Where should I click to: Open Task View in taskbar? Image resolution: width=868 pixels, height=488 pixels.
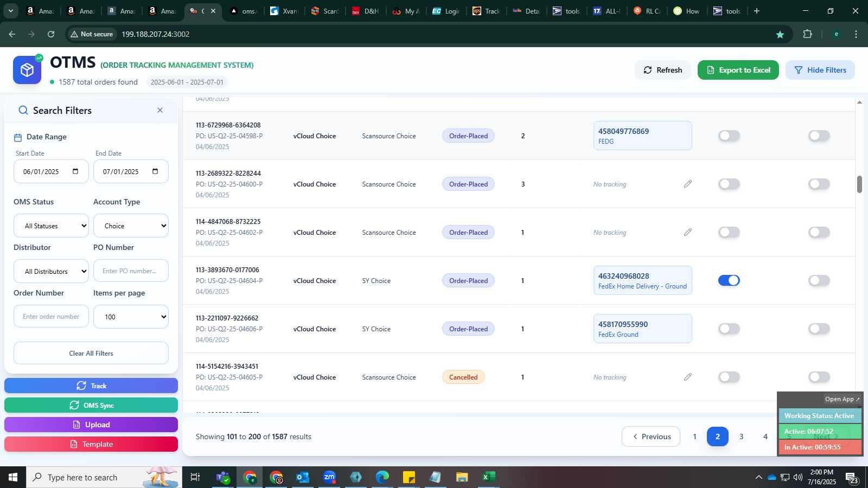click(x=195, y=477)
